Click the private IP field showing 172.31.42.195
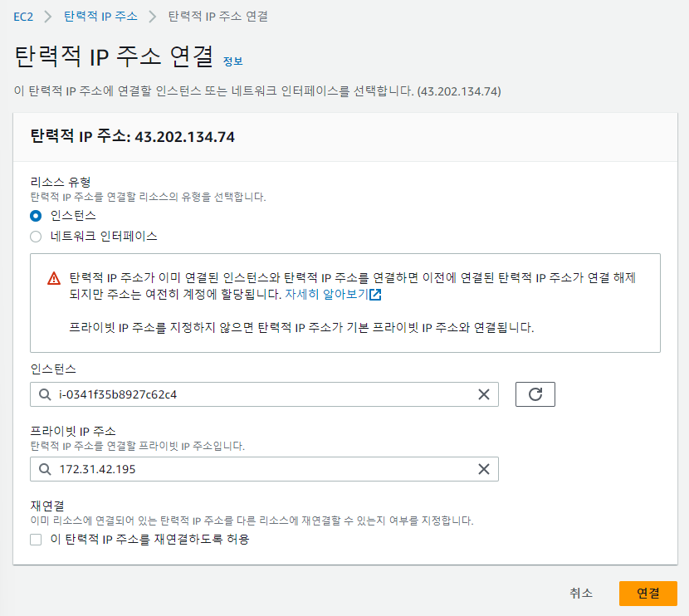 (x=264, y=469)
